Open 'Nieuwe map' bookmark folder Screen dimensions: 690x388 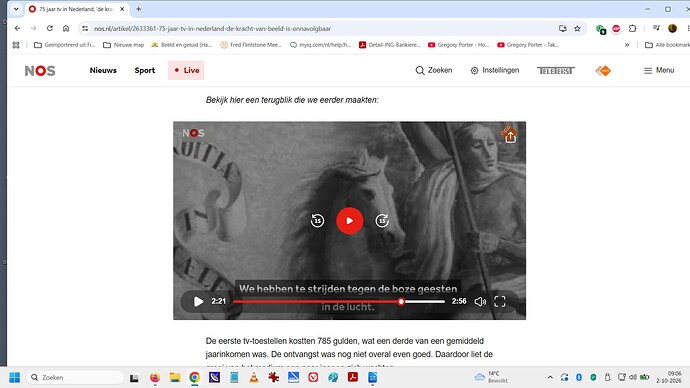[124, 45]
